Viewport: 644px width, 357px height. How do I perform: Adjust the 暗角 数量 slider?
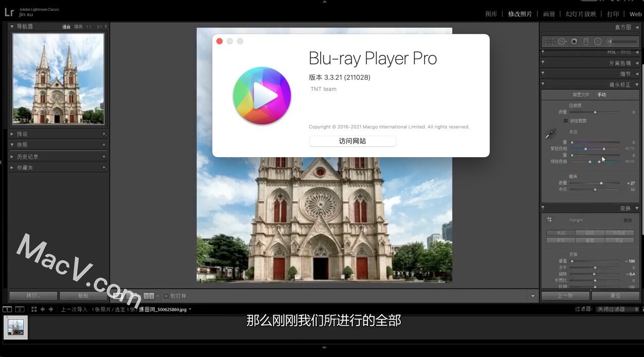595,183
